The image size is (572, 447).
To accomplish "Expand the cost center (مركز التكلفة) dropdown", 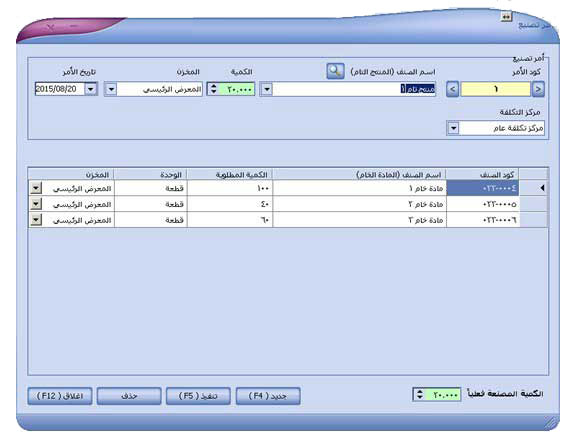I will (x=453, y=128).
